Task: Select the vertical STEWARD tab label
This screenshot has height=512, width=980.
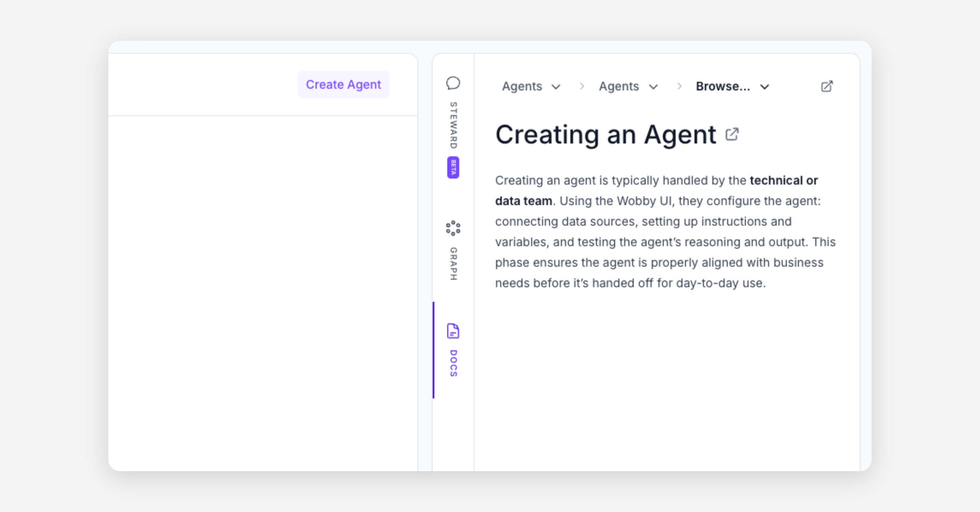Action: pos(453,125)
